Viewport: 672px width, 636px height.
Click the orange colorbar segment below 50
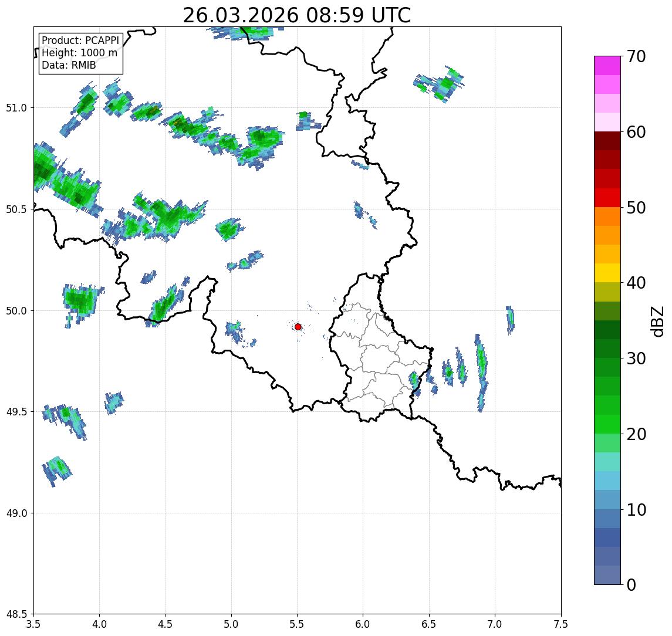pos(607,216)
